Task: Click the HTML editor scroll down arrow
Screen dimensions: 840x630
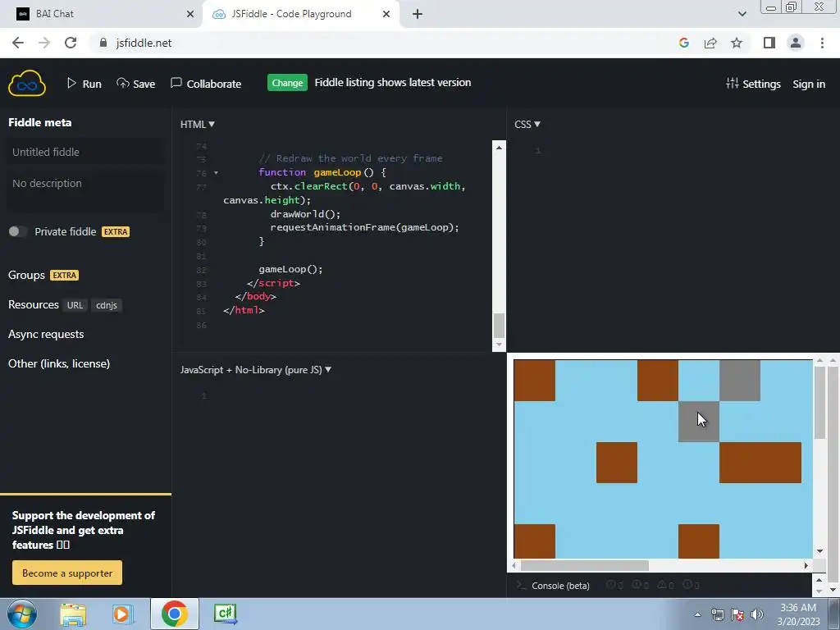Action: point(499,345)
